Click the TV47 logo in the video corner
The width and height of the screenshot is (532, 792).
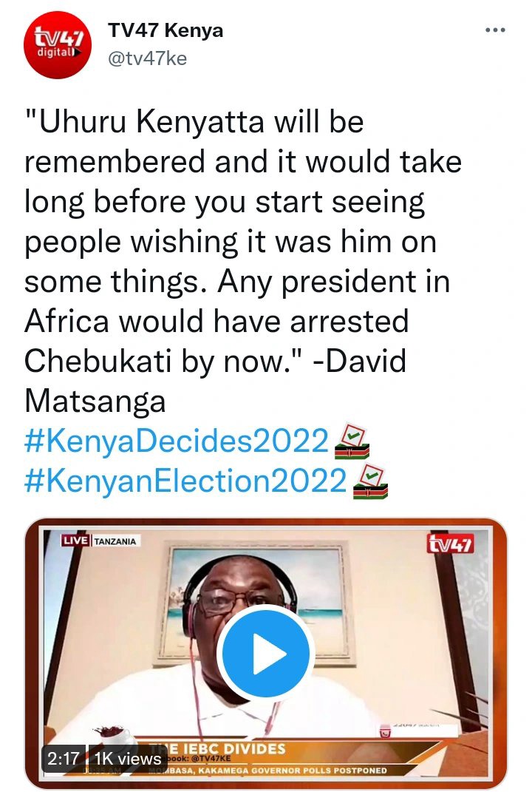(451, 543)
